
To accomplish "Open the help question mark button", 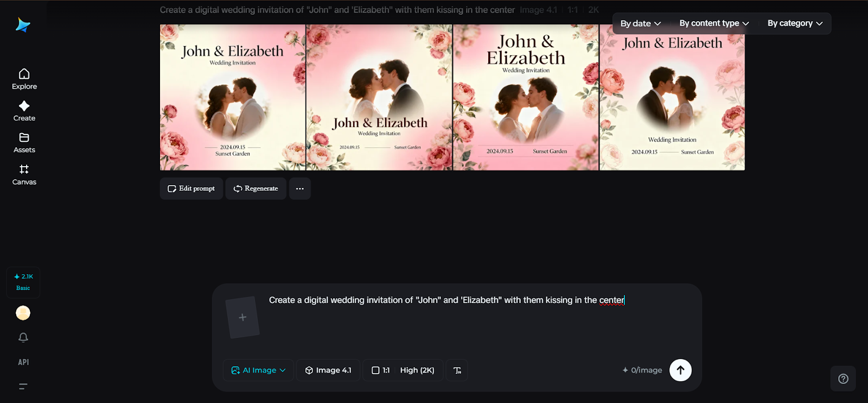I will 843,379.
